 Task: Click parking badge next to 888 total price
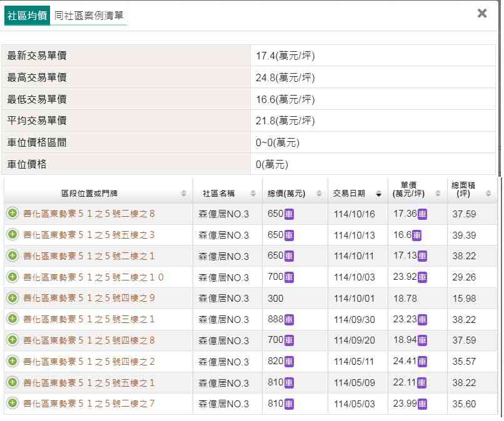point(289,320)
